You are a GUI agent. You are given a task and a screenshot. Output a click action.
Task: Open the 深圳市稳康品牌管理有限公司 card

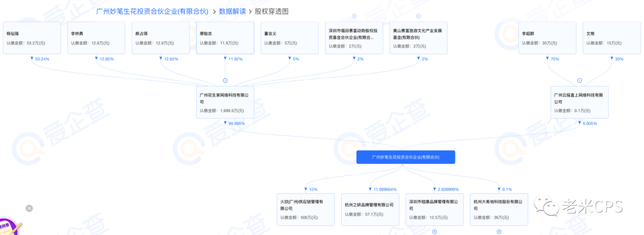[435, 209]
